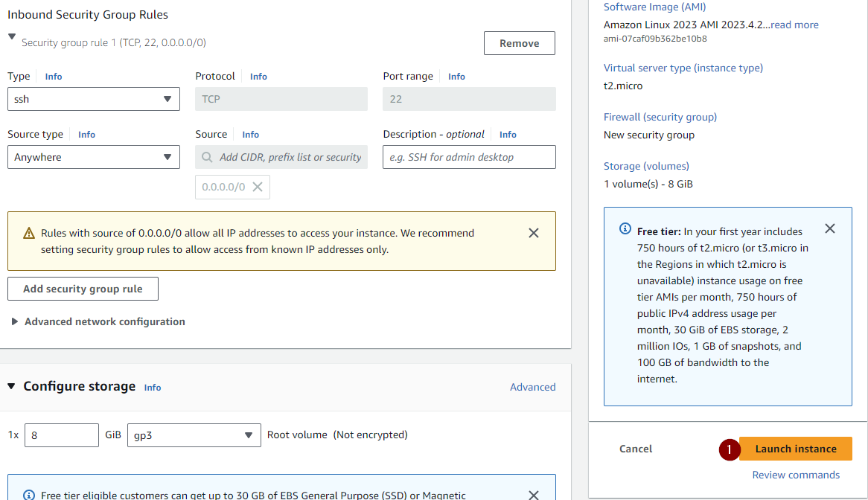Image resolution: width=868 pixels, height=500 pixels.
Task: Open Advanced storage settings link
Action: tap(532, 387)
